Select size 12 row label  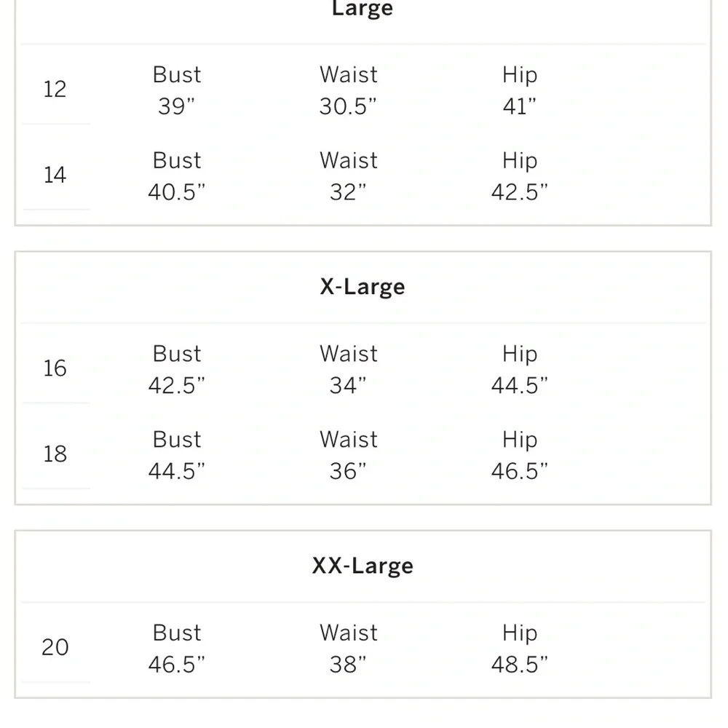(55, 89)
